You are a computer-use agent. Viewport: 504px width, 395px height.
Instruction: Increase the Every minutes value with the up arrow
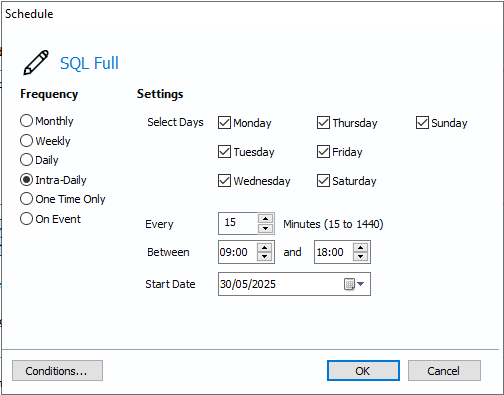coord(265,219)
